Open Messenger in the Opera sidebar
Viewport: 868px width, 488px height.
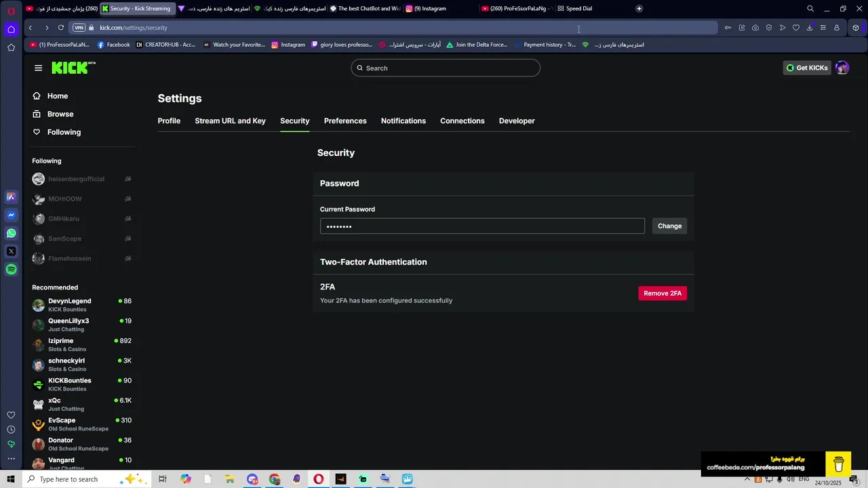tap(11, 215)
